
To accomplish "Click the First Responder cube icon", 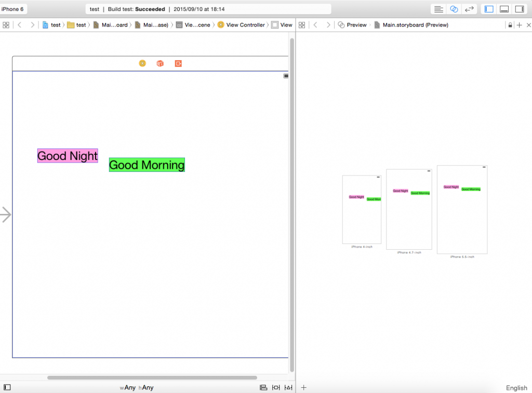I will (x=160, y=63).
